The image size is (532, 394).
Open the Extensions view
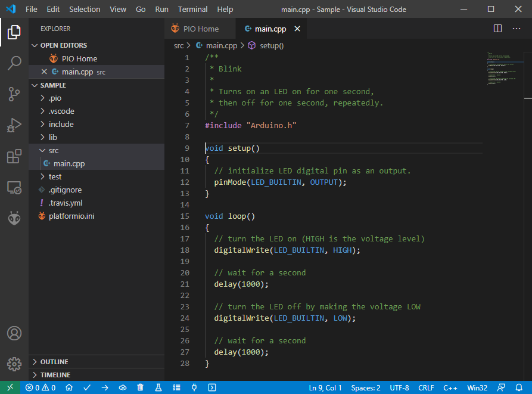point(14,156)
